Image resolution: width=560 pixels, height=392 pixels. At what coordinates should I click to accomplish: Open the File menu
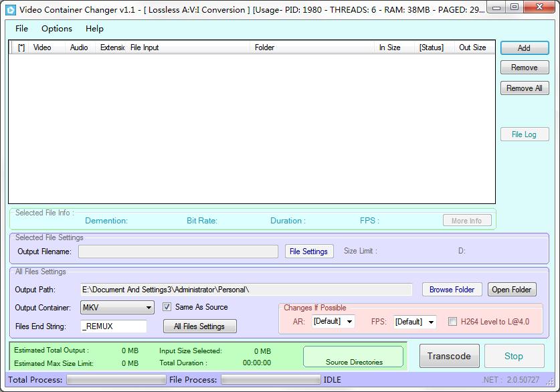pyautogui.click(x=21, y=29)
